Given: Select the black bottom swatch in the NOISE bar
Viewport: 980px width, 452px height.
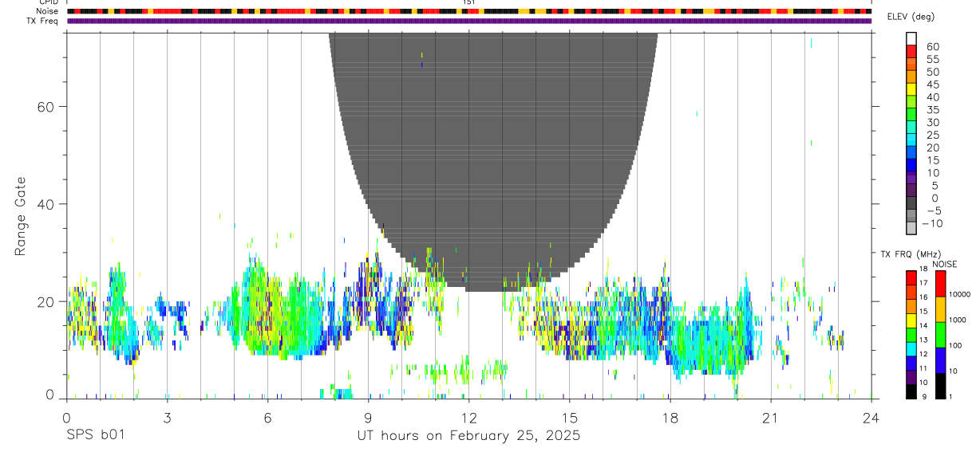Looking at the screenshot, I should (x=941, y=386).
